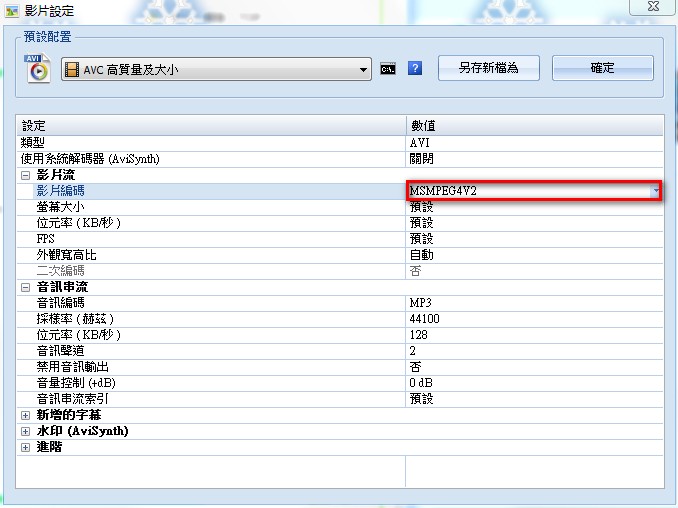Click the 確定 button

(602, 68)
